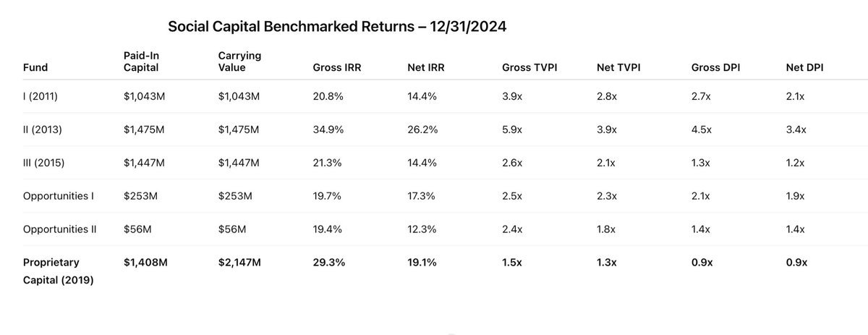Click the Opportunities I row label
The width and height of the screenshot is (868, 335).
[x=61, y=196]
